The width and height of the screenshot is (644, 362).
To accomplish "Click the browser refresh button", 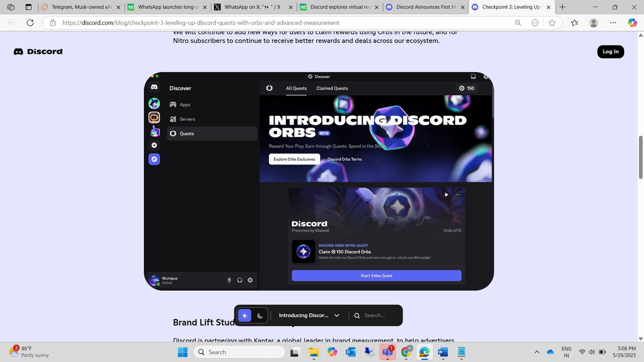I will click(x=30, y=23).
